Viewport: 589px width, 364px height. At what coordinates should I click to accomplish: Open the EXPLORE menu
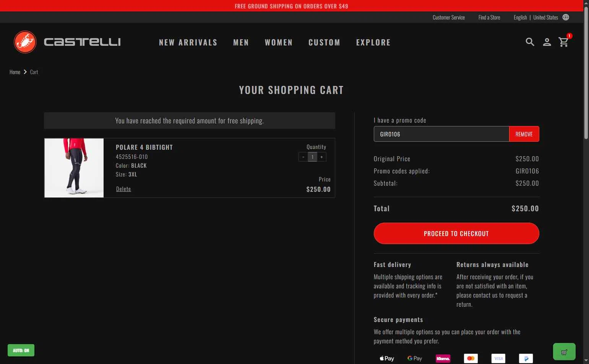tap(373, 42)
